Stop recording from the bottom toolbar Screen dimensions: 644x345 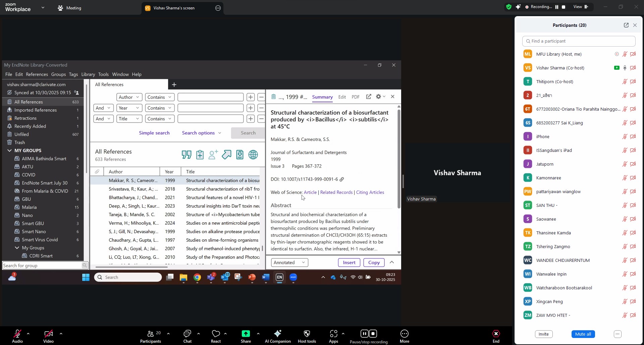[373, 334]
